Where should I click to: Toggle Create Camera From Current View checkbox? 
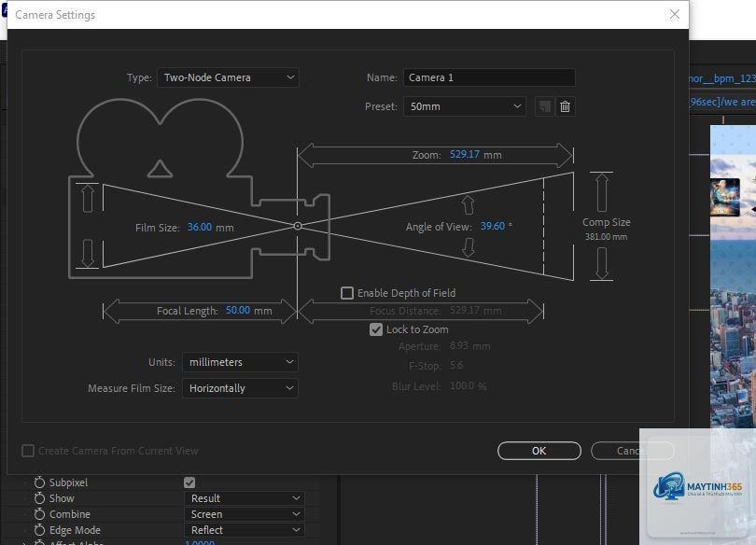coord(28,451)
